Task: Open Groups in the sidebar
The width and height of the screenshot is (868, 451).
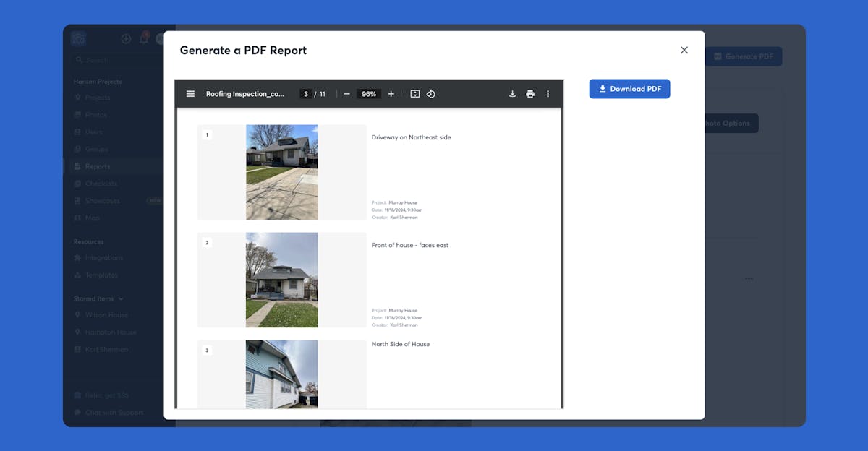Action: tap(96, 149)
